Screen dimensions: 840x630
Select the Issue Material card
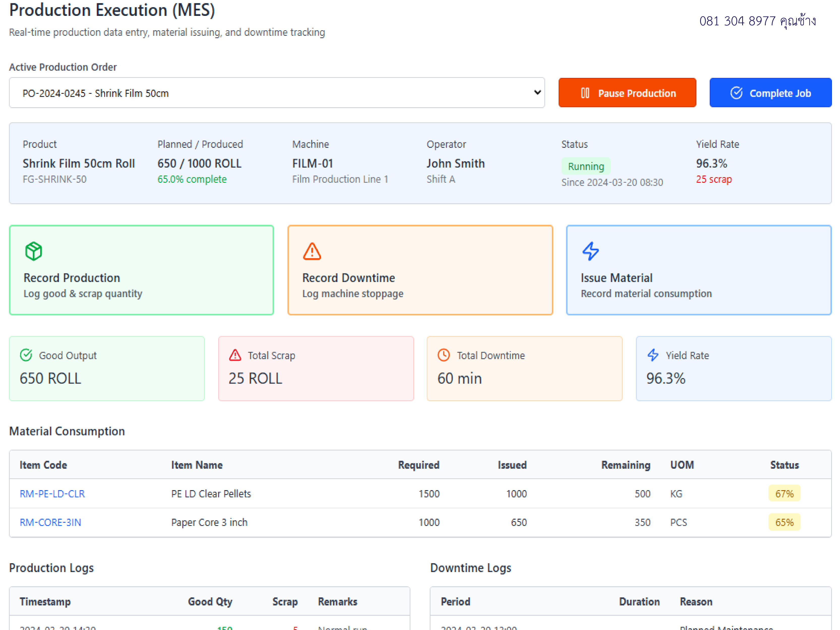pos(699,270)
